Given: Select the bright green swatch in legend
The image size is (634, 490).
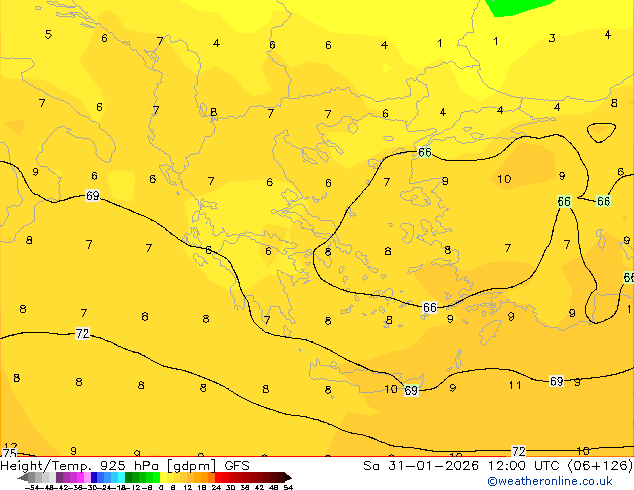Looking at the screenshot, I should (x=156, y=477).
